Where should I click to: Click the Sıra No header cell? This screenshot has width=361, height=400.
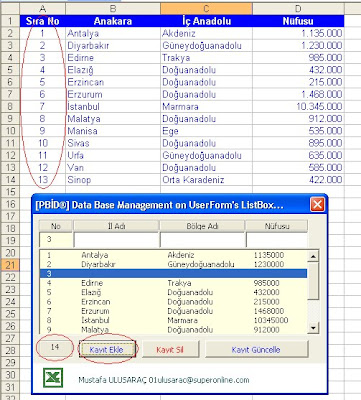42,21
